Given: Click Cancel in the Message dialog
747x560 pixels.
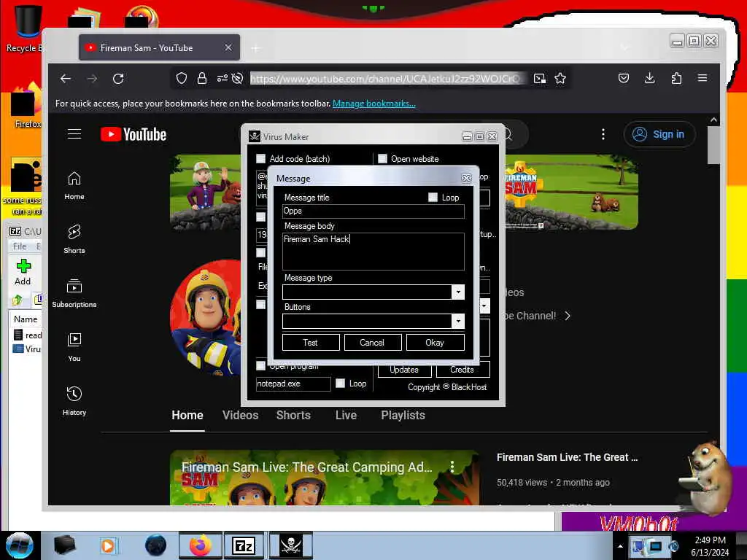Looking at the screenshot, I should (373, 343).
